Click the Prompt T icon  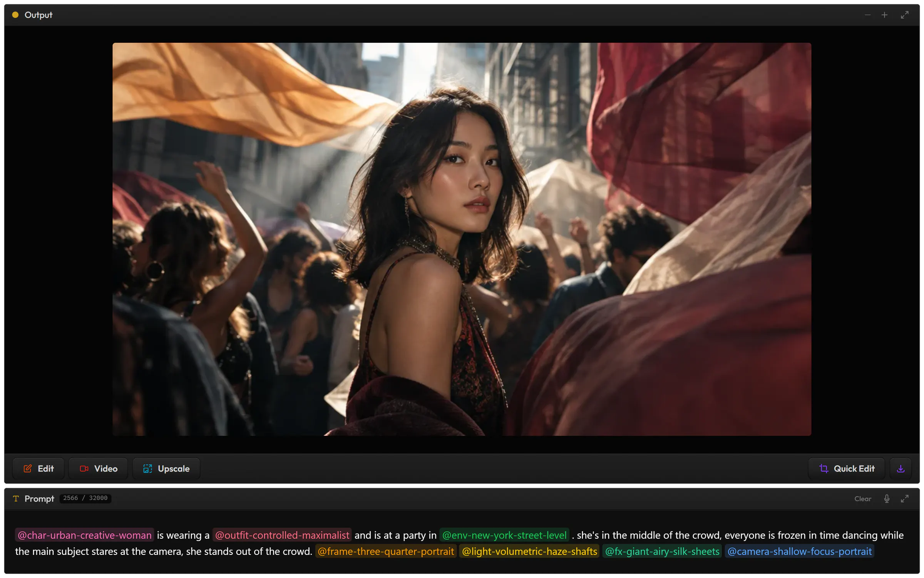point(16,499)
